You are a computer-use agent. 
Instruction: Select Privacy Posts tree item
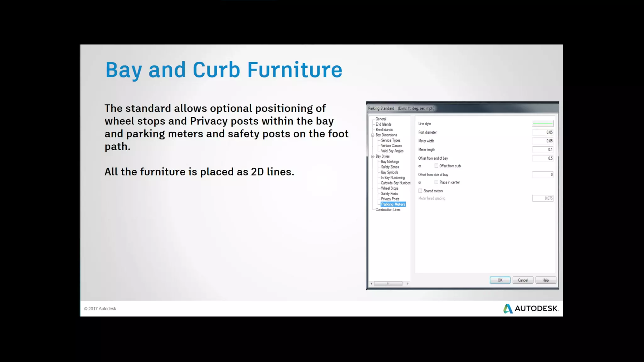tap(390, 199)
